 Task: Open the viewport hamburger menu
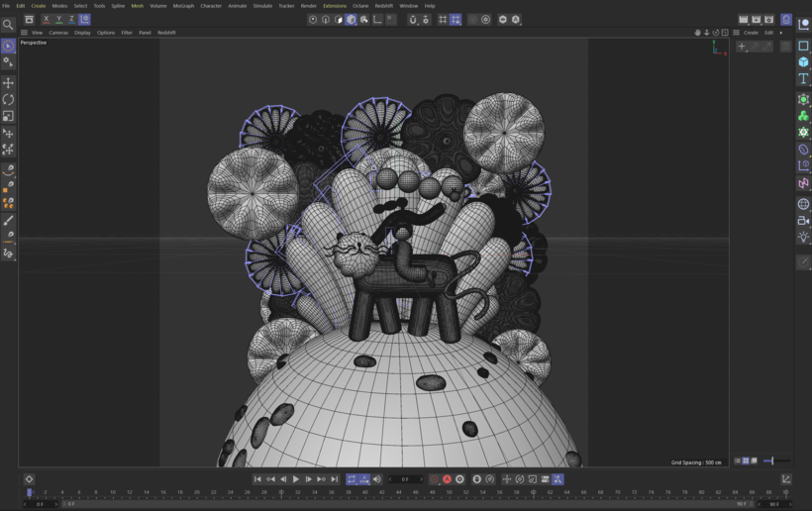point(24,32)
